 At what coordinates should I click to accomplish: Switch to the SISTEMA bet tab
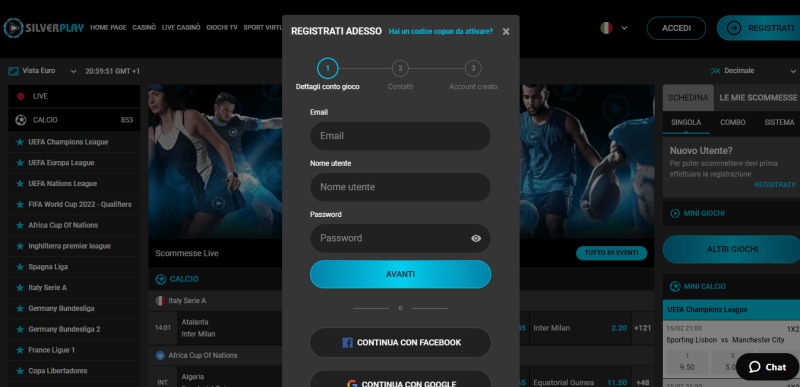coord(779,122)
